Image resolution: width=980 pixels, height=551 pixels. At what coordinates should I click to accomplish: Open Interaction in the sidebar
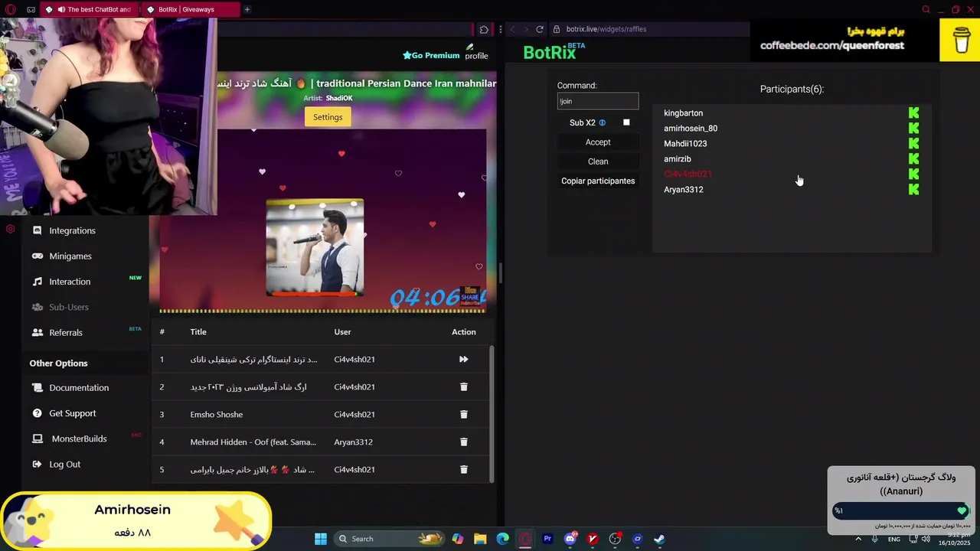(69, 282)
